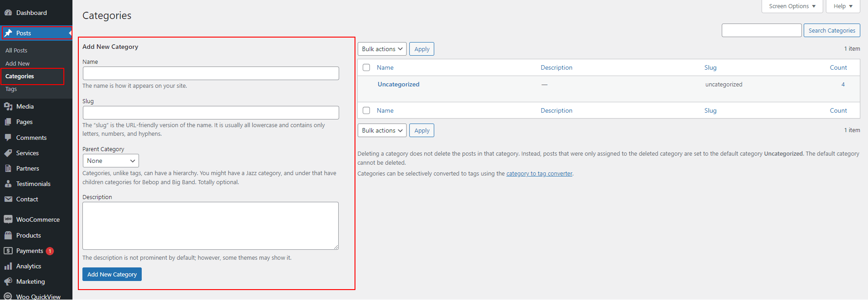
Task: Open Analytics via bar chart icon
Action: point(8,266)
